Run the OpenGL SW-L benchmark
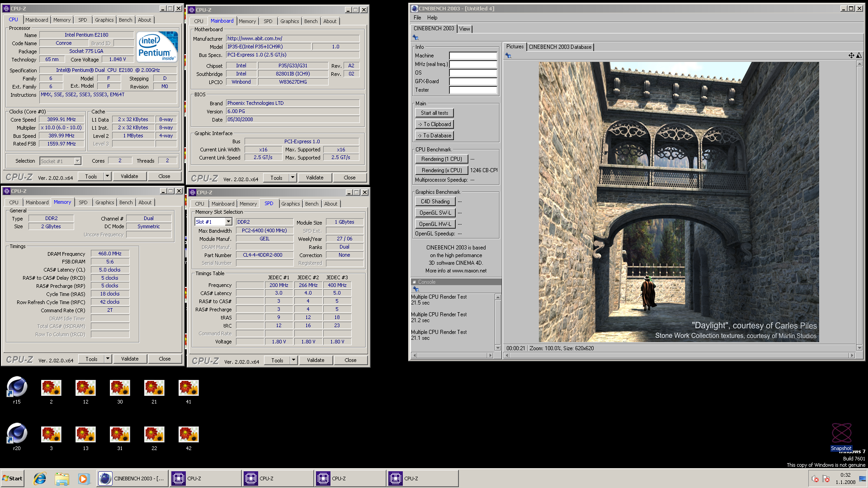 pos(435,213)
